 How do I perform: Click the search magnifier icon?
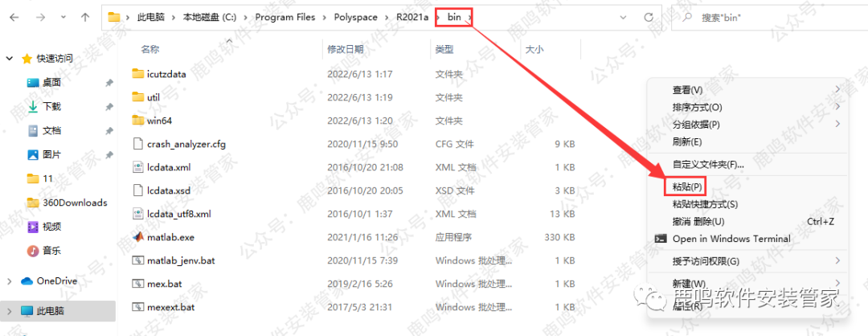click(x=688, y=17)
